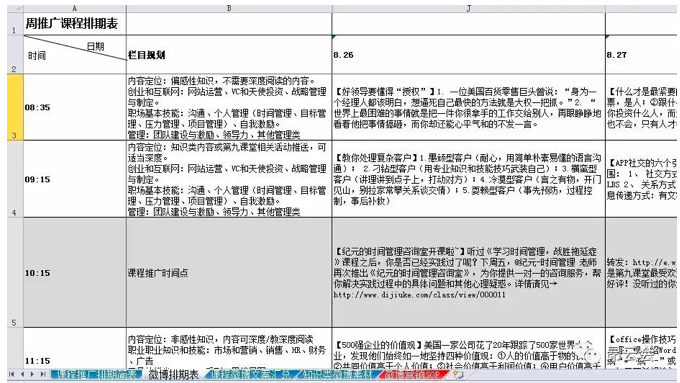
Task: Click the next sheet navigation arrow
Action: tap(32, 374)
